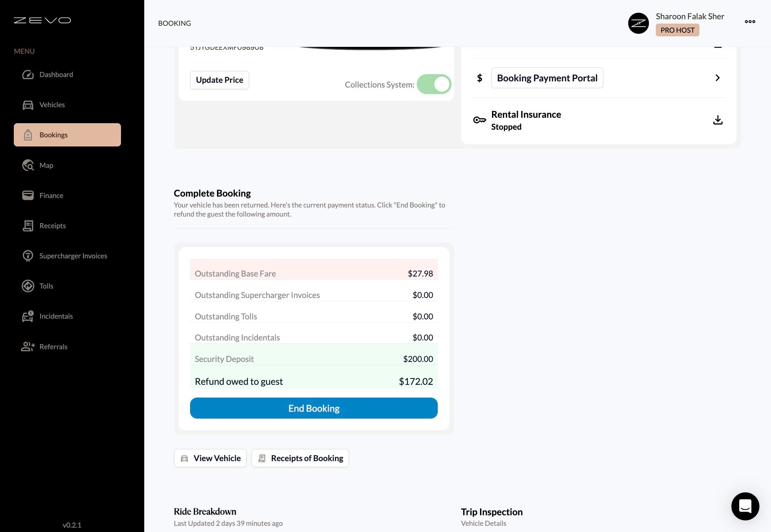Click the ZEVO logo
This screenshot has width=771, height=532.
click(42, 20)
